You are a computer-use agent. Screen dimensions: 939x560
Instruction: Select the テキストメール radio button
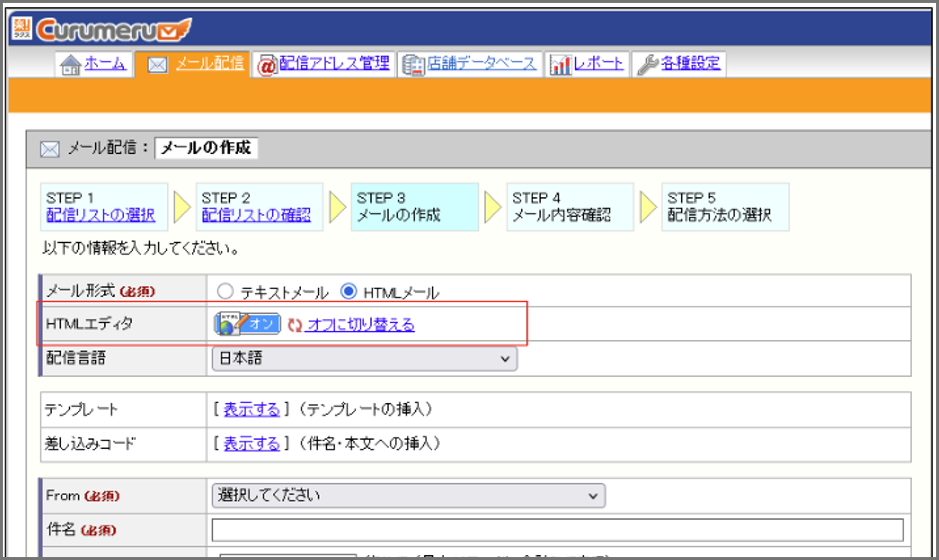[x=225, y=291]
